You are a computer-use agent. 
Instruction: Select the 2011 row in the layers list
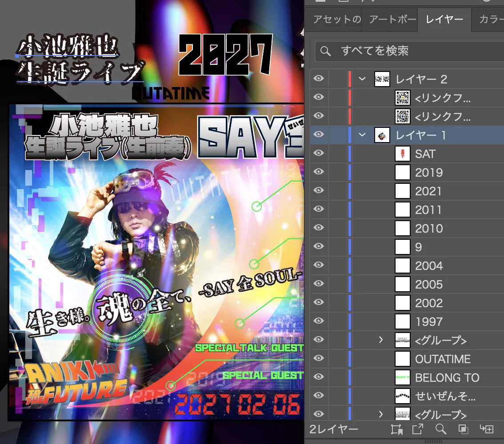tap(407, 210)
